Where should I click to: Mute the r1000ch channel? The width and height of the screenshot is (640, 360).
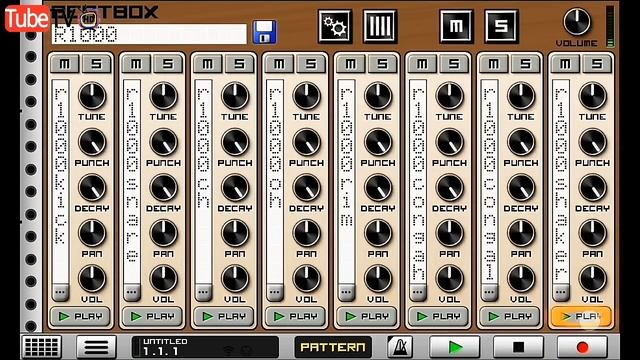(x=208, y=64)
